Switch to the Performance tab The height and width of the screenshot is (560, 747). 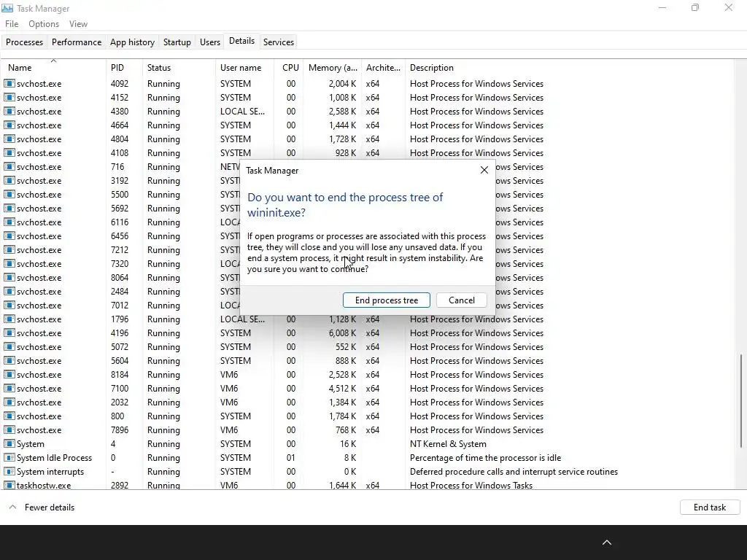tap(76, 42)
